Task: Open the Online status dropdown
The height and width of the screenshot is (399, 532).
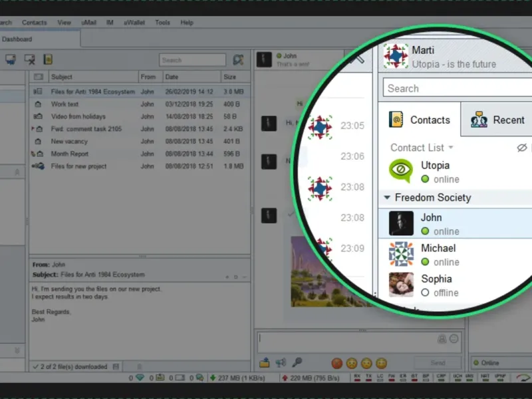Action: pyautogui.click(x=501, y=362)
